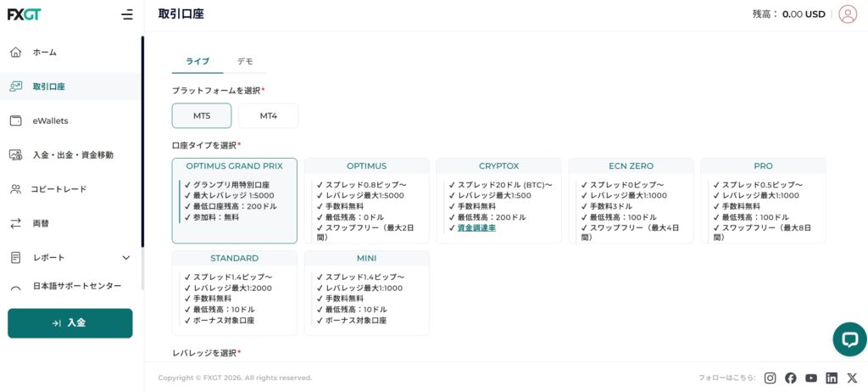The image size is (868, 392).
Task: Open the live chat support bubble
Action: pos(849,339)
